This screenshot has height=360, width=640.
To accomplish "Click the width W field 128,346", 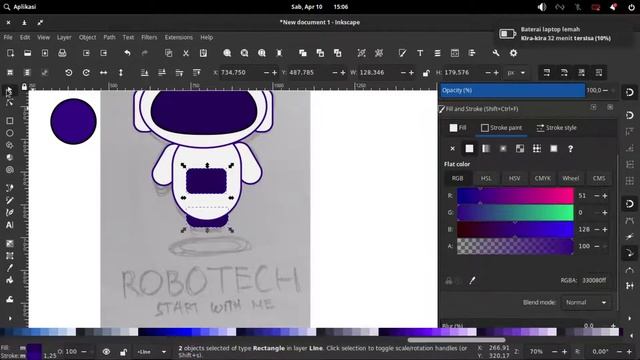I will (378, 73).
